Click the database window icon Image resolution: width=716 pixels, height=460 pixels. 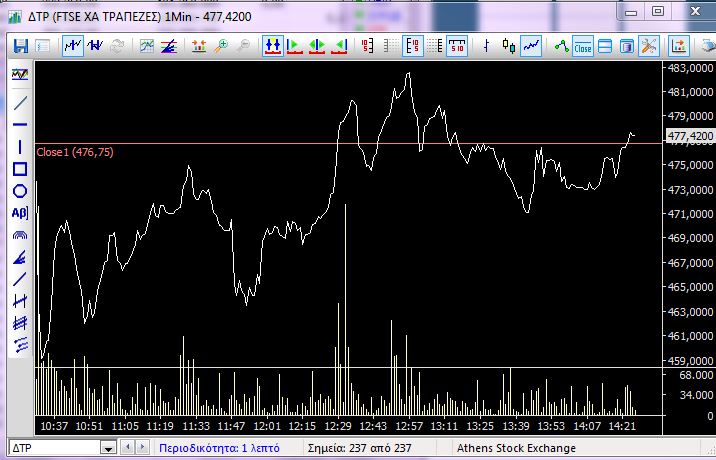[x=627, y=46]
